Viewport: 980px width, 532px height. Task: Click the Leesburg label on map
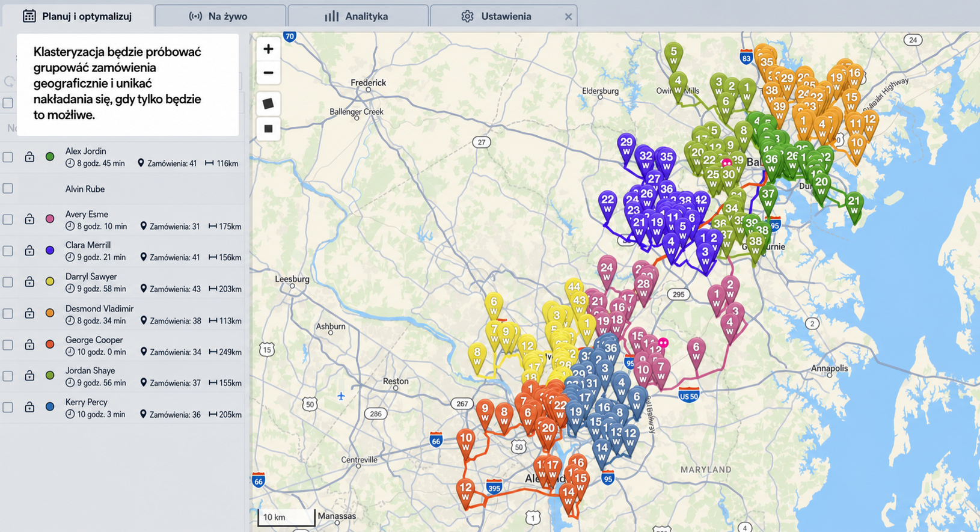pyautogui.click(x=292, y=279)
